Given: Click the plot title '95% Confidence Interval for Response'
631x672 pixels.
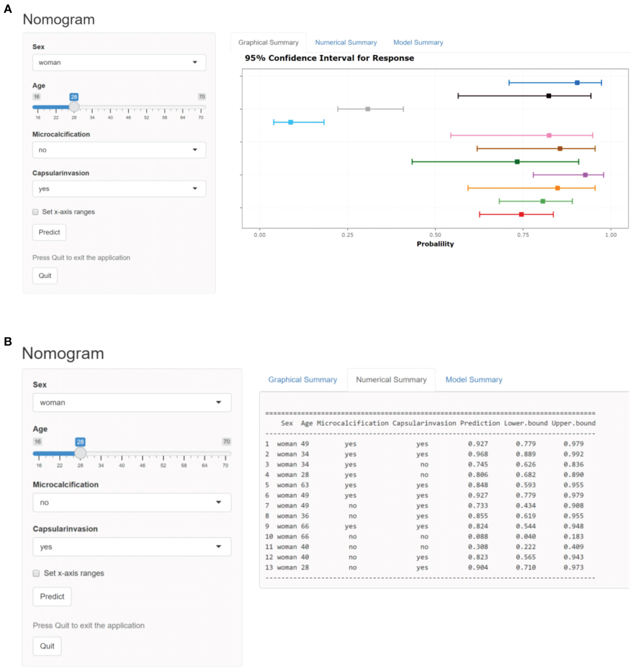Looking at the screenshot, I should pos(329,58).
